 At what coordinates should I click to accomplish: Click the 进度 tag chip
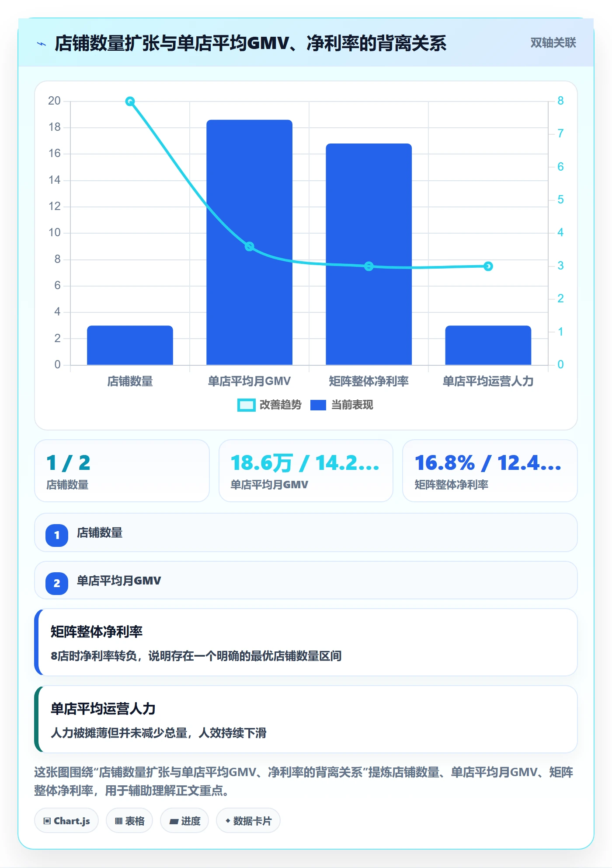[x=184, y=821]
